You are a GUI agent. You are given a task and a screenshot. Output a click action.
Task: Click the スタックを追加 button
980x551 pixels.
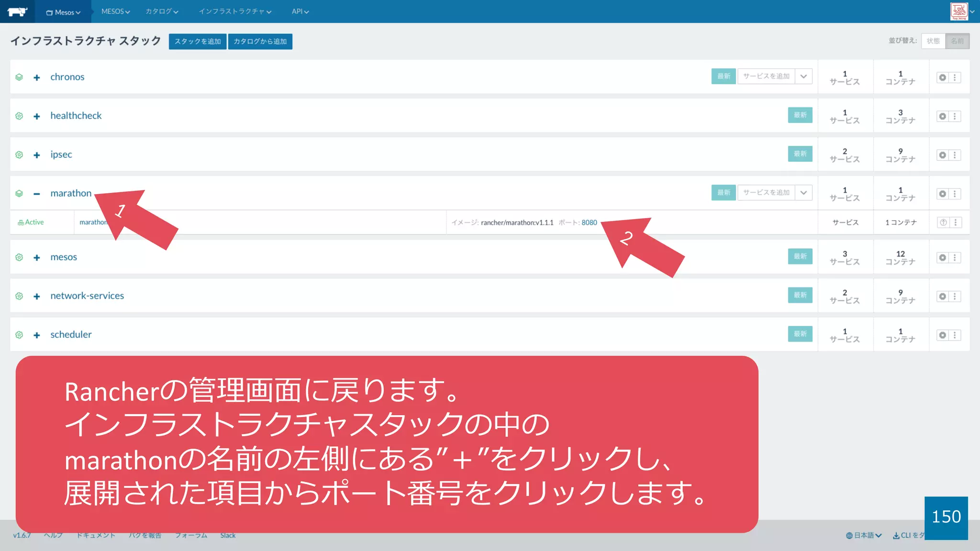point(198,41)
